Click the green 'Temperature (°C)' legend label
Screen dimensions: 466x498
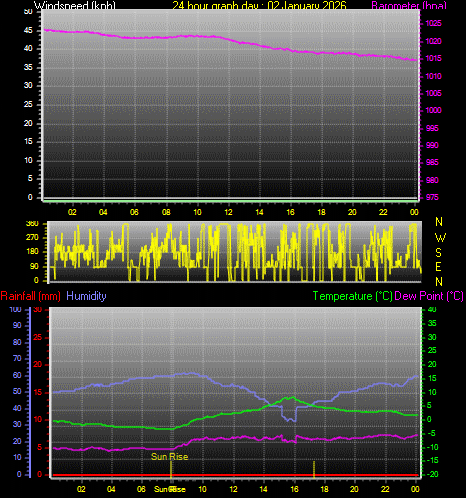point(352,296)
